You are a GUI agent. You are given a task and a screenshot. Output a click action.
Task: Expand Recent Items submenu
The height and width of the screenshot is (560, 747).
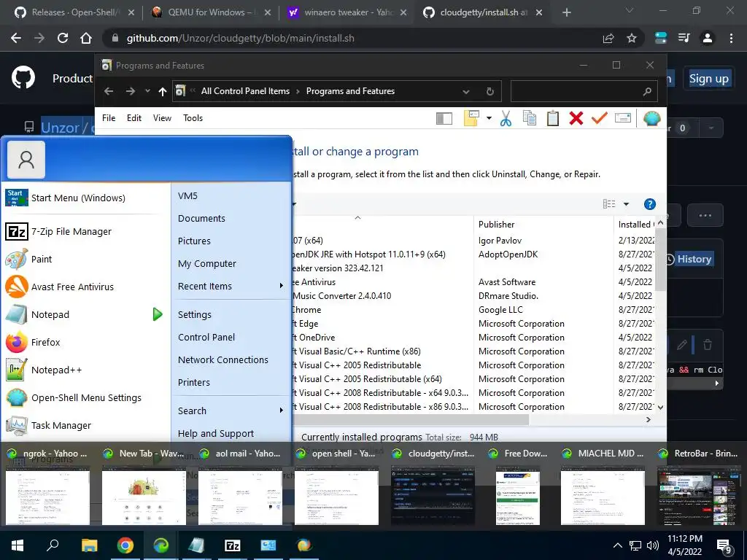[281, 286]
